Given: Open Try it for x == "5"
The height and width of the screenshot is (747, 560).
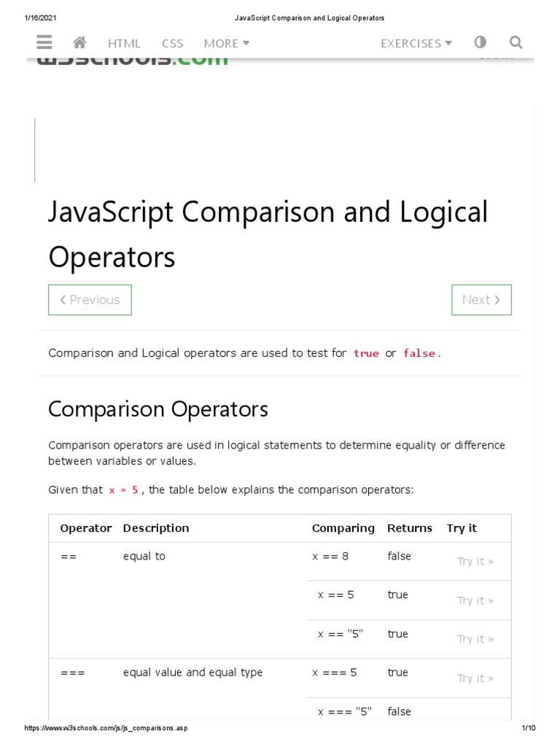Looking at the screenshot, I should click(475, 640).
